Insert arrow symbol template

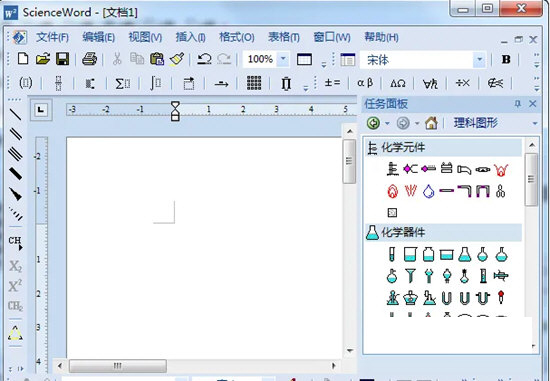click(221, 84)
